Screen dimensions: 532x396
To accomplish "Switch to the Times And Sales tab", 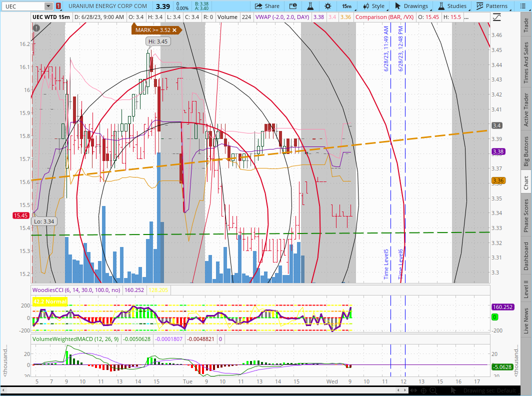I will (526, 62).
